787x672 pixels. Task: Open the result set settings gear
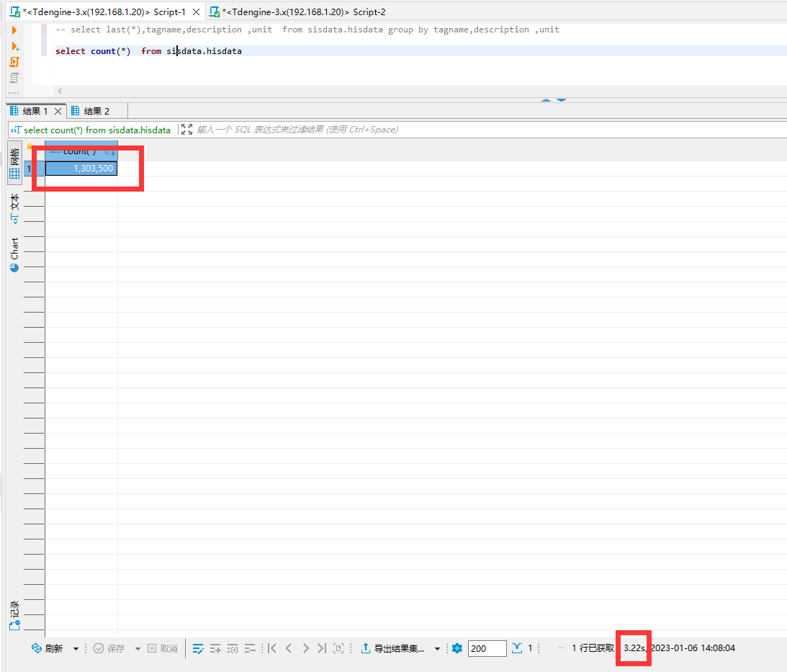click(x=457, y=648)
